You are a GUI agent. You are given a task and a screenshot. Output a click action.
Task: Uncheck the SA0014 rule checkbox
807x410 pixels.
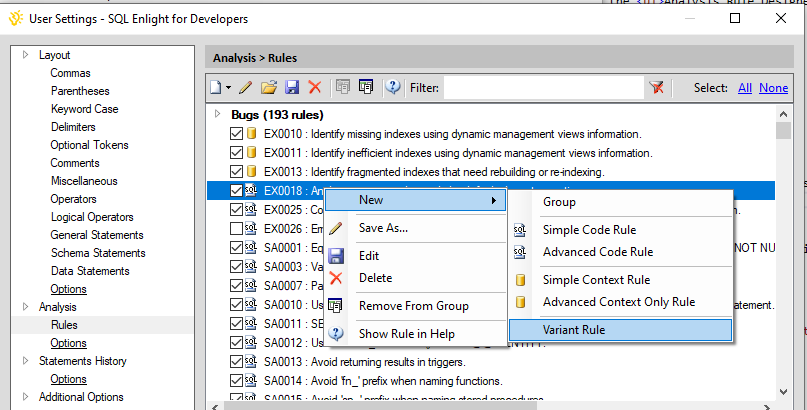pos(236,381)
